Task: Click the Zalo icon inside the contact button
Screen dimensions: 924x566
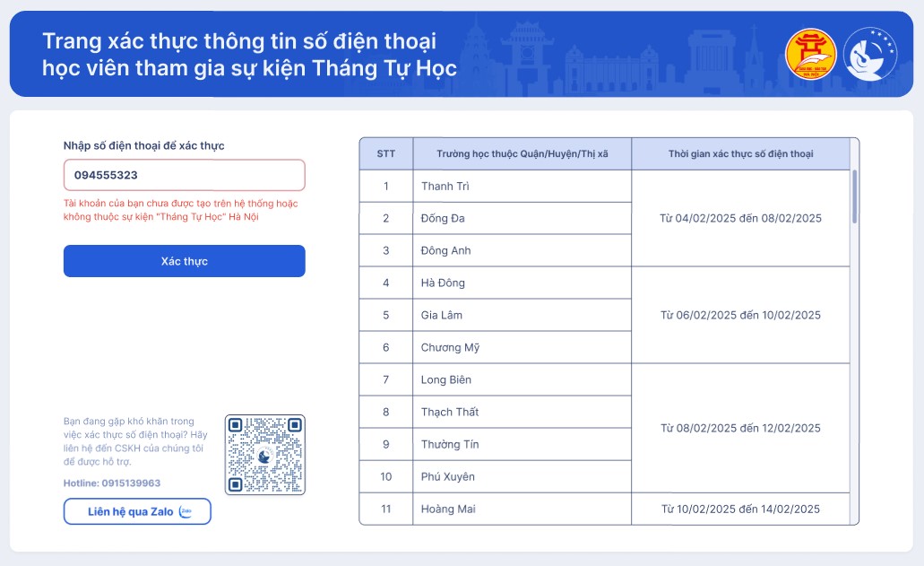Action: pos(186,511)
